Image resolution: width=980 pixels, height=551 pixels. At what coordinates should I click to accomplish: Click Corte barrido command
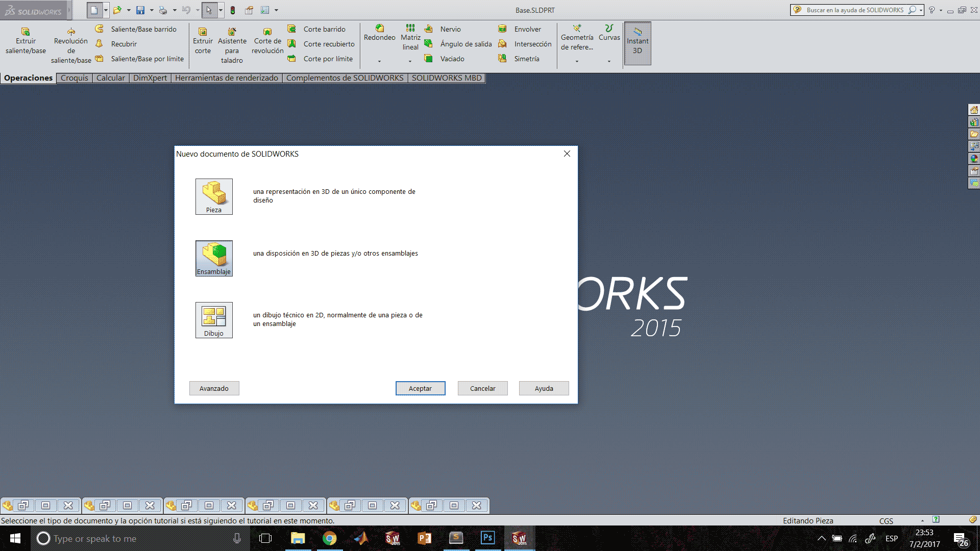tap(316, 29)
